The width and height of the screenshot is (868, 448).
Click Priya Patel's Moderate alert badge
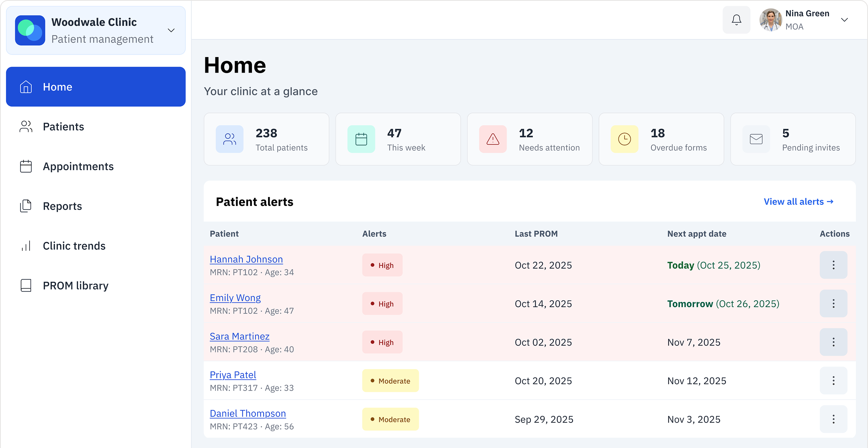[x=390, y=381]
